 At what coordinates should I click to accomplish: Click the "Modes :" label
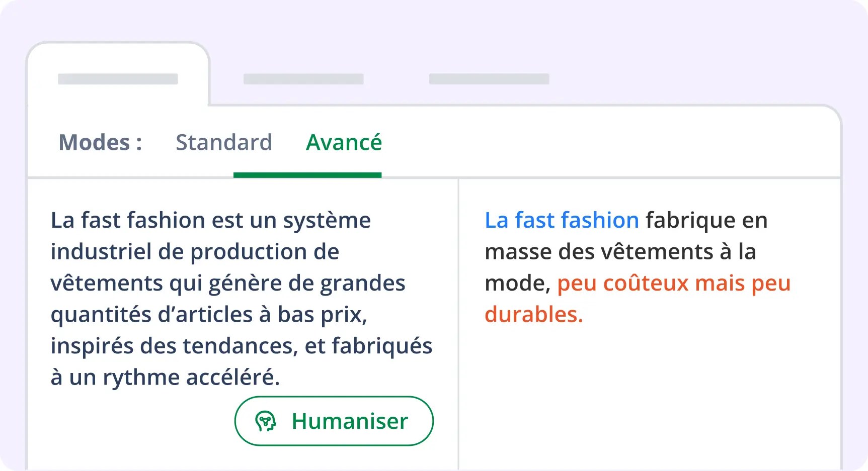tap(100, 143)
